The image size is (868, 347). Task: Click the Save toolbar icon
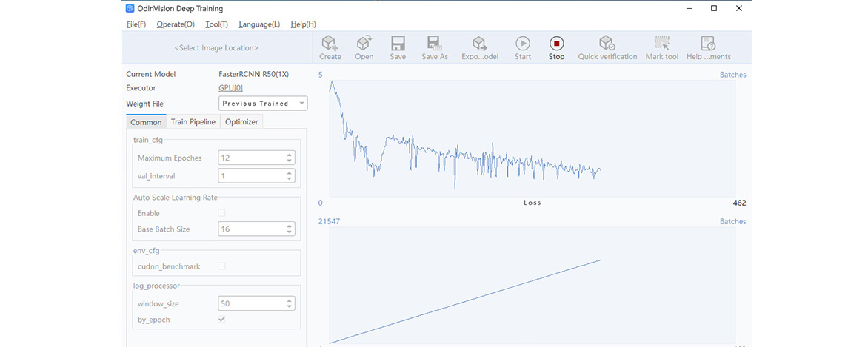click(x=398, y=44)
